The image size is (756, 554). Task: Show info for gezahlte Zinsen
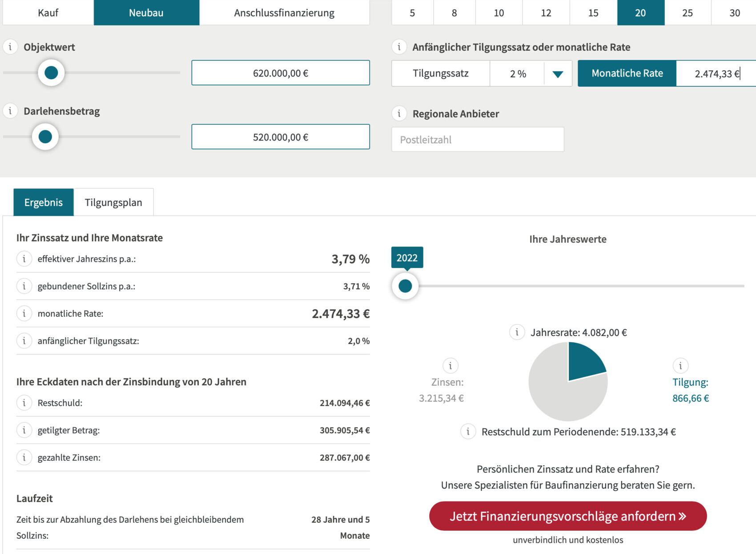pyautogui.click(x=24, y=457)
